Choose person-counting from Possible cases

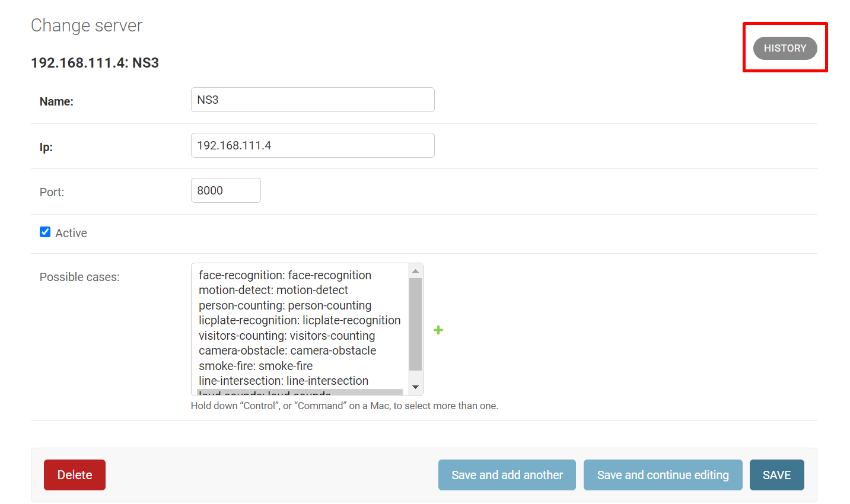(285, 305)
